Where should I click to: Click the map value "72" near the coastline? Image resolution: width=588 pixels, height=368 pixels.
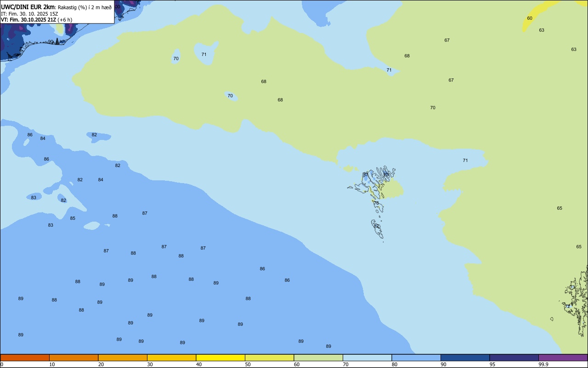(x=567, y=306)
